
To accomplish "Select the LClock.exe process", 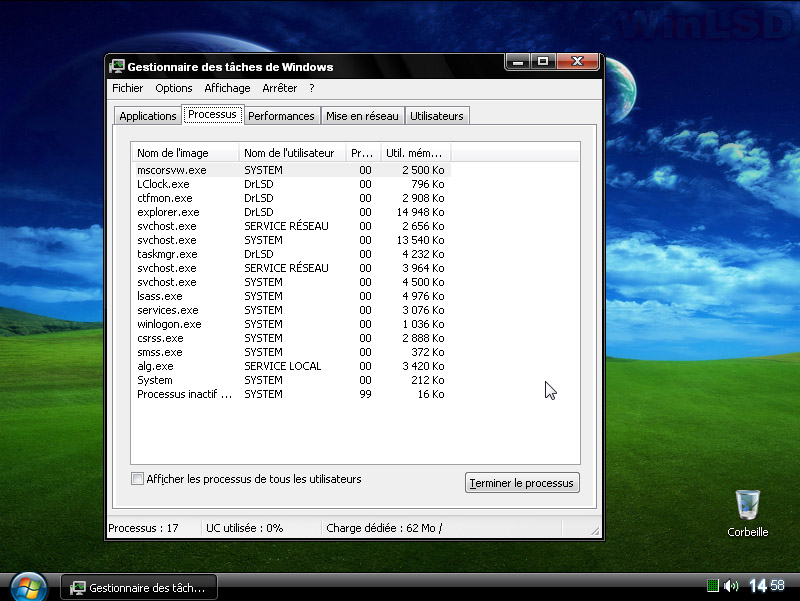I will pos(163,184).
